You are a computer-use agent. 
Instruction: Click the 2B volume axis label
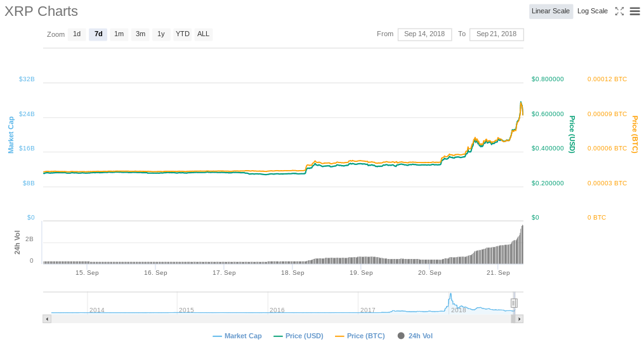[29, 239]
